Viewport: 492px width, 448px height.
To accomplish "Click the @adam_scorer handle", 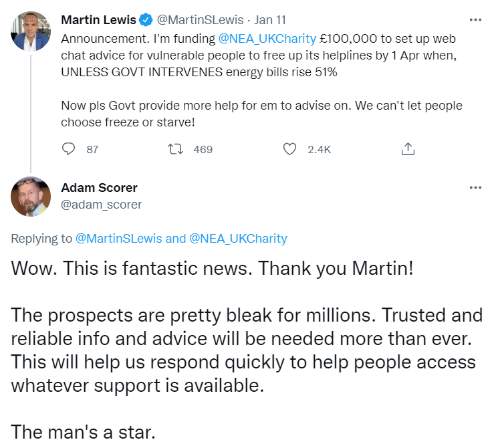I will pyautogui.click(x=102, y=205).
